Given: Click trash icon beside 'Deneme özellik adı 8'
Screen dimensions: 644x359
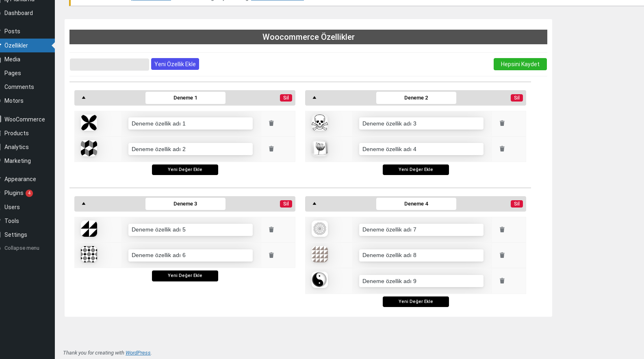Looking at the screenshot, I should [502, 255].
